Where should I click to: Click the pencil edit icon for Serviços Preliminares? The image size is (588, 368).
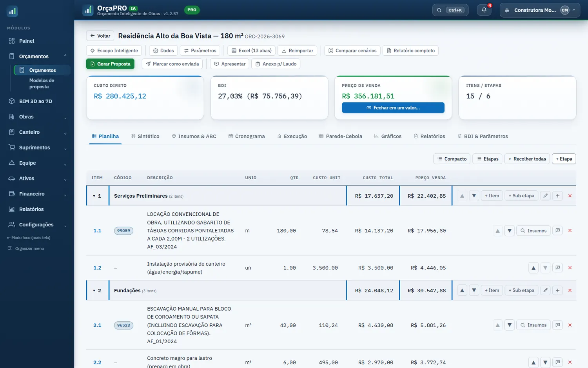click(545, 196)
